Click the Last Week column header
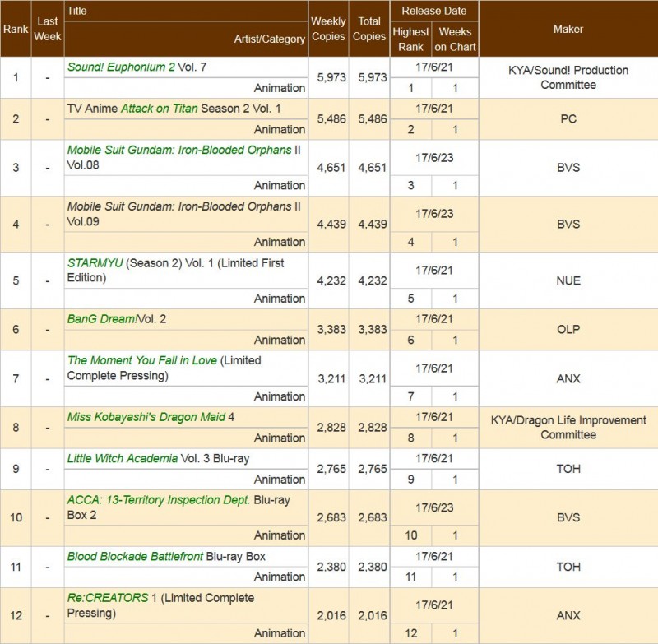 tap(47, 29)
